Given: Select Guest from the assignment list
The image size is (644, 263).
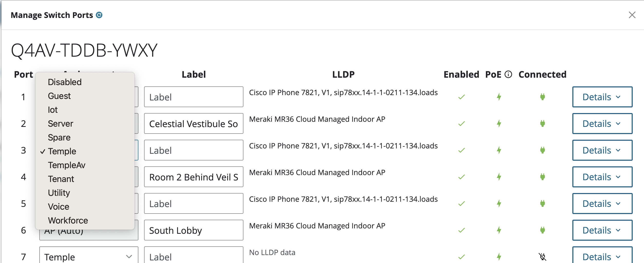Looking at the screenshot, I should pyautogui.click(x=59, y=96).
